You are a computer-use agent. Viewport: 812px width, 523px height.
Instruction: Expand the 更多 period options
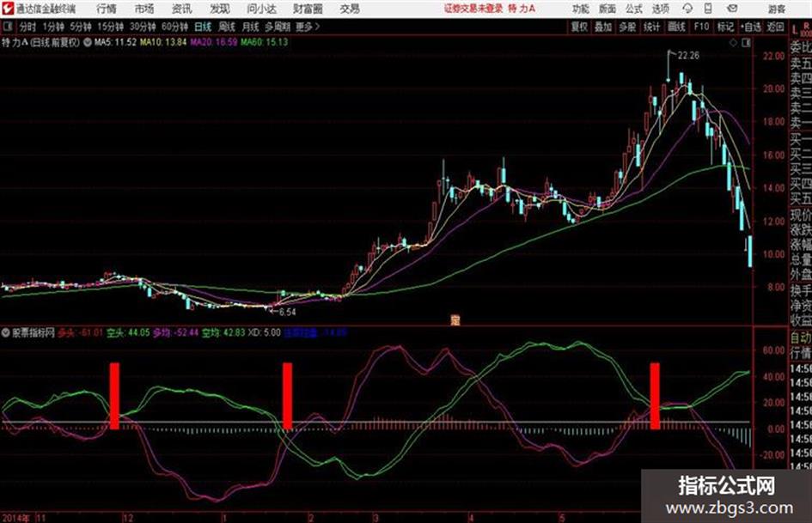point(308,27)
